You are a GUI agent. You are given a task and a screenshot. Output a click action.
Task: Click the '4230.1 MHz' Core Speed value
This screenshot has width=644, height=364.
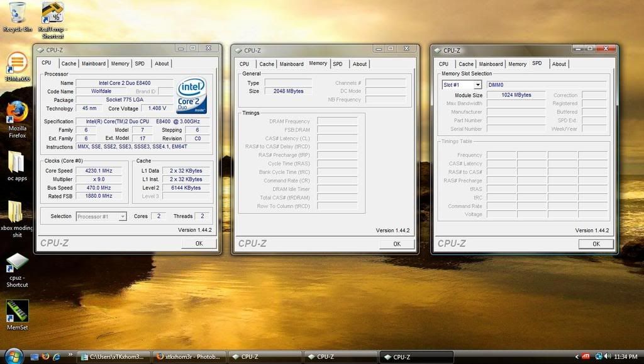pos(99,171)
